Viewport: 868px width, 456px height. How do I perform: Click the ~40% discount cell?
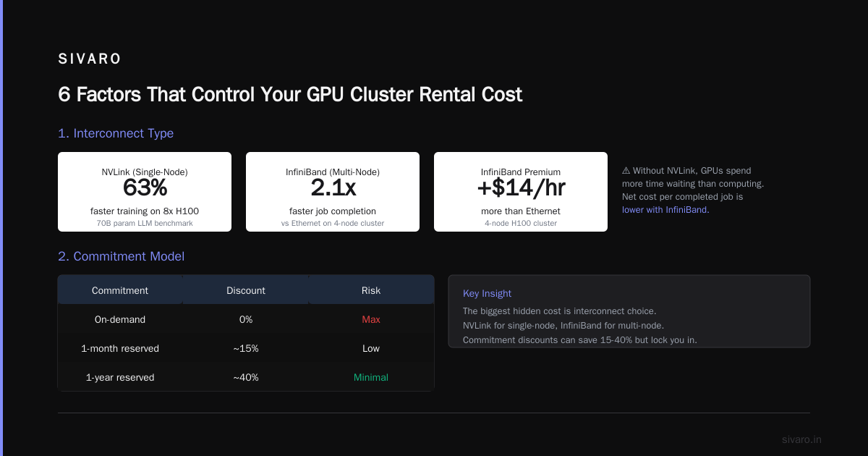(246, 377)
